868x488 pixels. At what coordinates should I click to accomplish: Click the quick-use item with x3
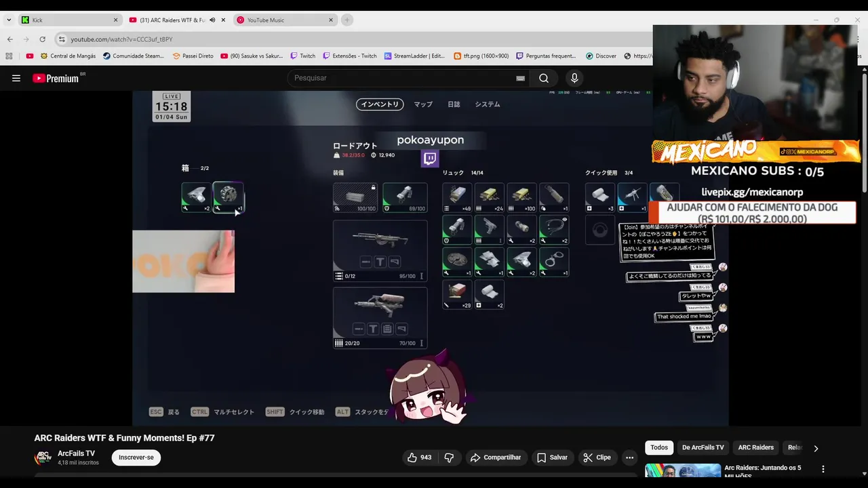(x=600, y=197)
